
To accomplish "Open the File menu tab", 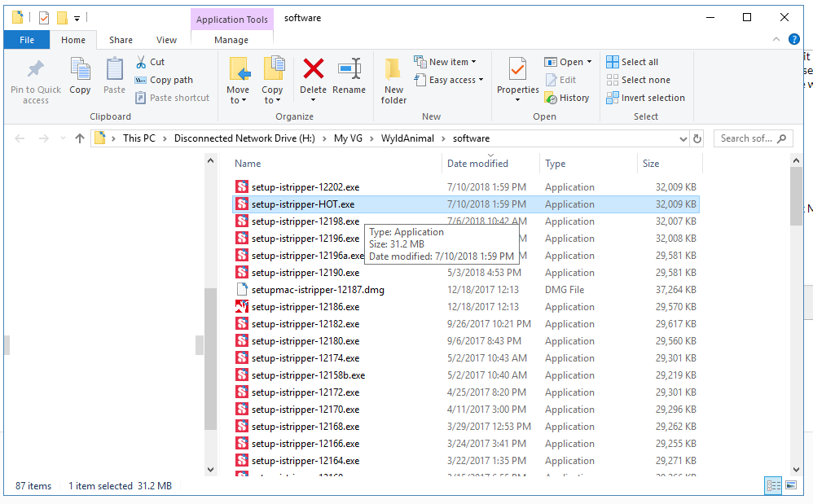I will pyautogui.click(x=27, y=40).
